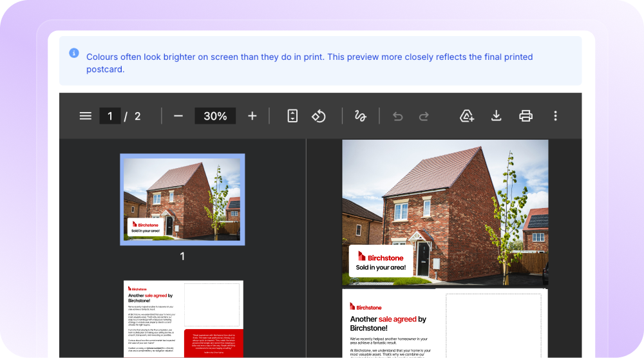Click the Birchstone Sold in your area label

click(x=381, y=261)
